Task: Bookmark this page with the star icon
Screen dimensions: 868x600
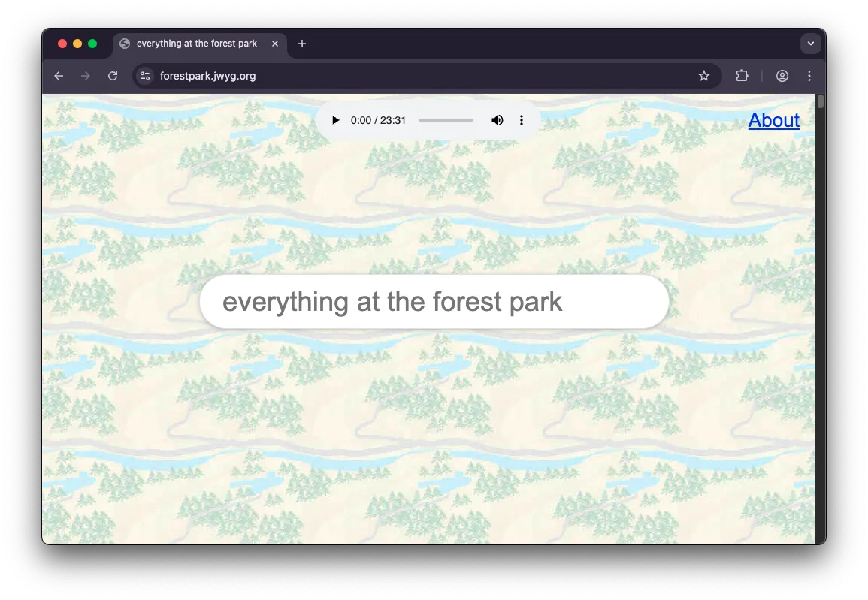Action: coord(704,76)
